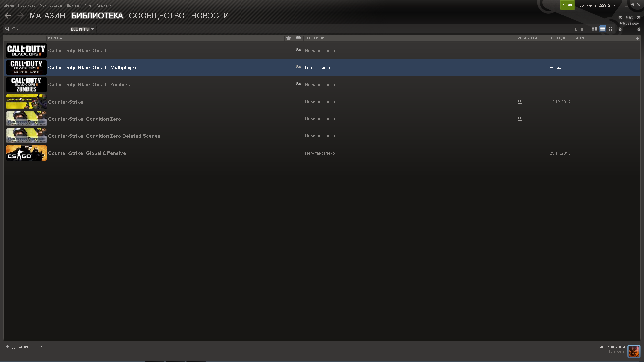
Task: Select Black Ops II Zombies thumbnail
Action: click(x=26, y=85)
